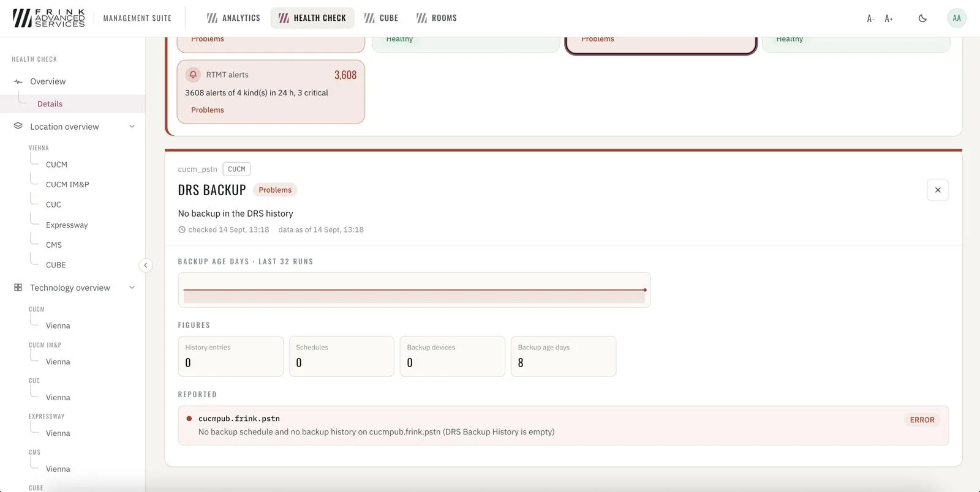This screenshot has width=980, height=492.
Task: Open CUCM under Vienna location
Action: pyautogui.click(x=56, y=165)
